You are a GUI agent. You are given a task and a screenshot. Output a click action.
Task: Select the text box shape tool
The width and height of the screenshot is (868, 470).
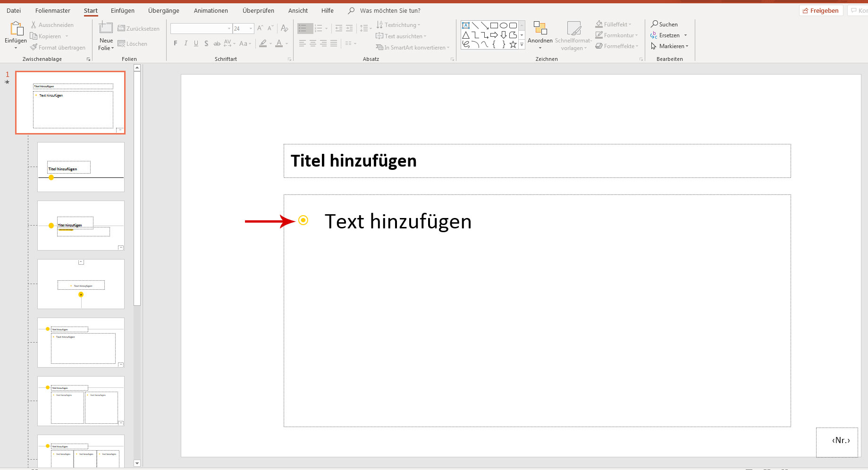(466, 25)
